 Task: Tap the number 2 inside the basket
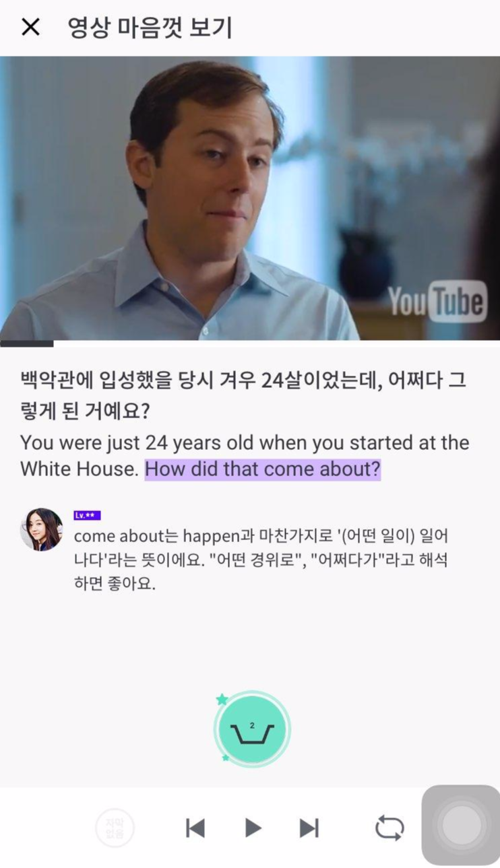[252, 725]
